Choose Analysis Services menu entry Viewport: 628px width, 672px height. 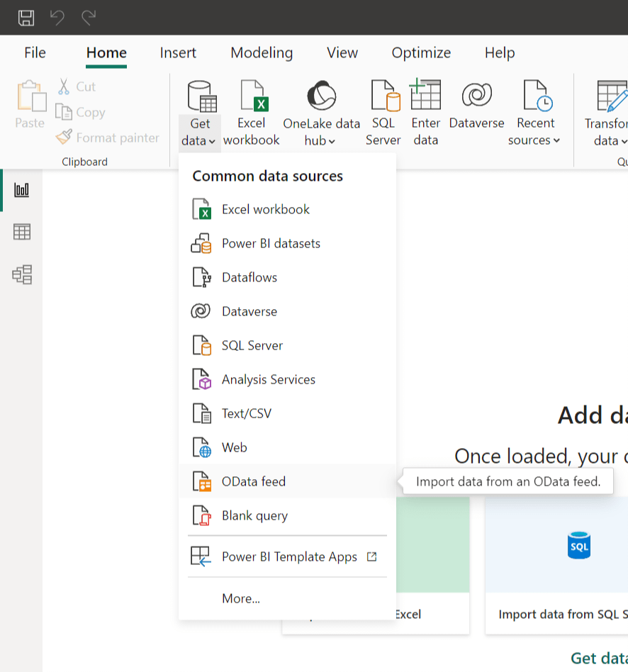point(287,379)
